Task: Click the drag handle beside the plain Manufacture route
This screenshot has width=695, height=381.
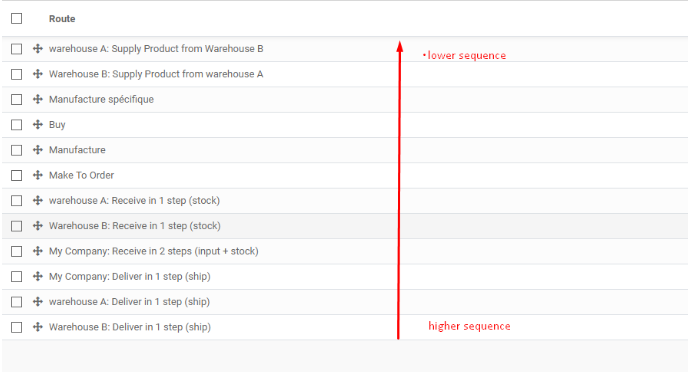Action: 38,150
